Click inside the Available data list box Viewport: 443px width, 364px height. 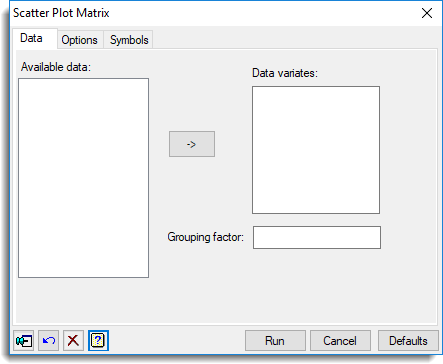point(84,178)
